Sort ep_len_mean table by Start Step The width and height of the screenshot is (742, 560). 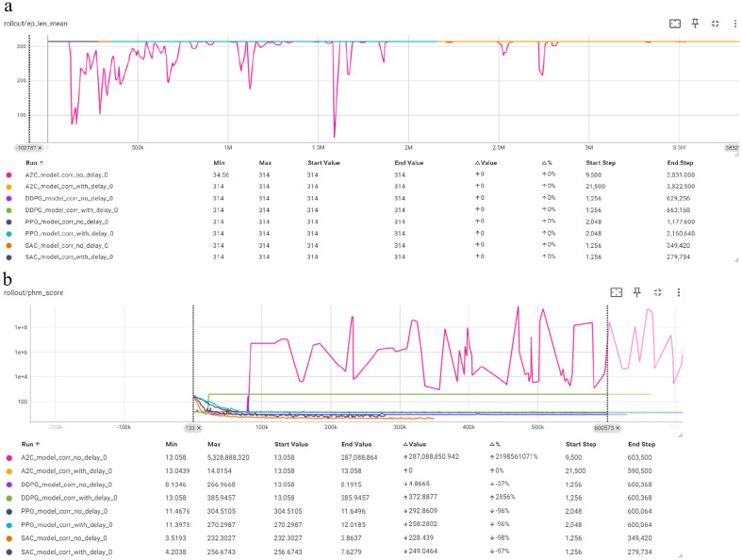(601, 163)
